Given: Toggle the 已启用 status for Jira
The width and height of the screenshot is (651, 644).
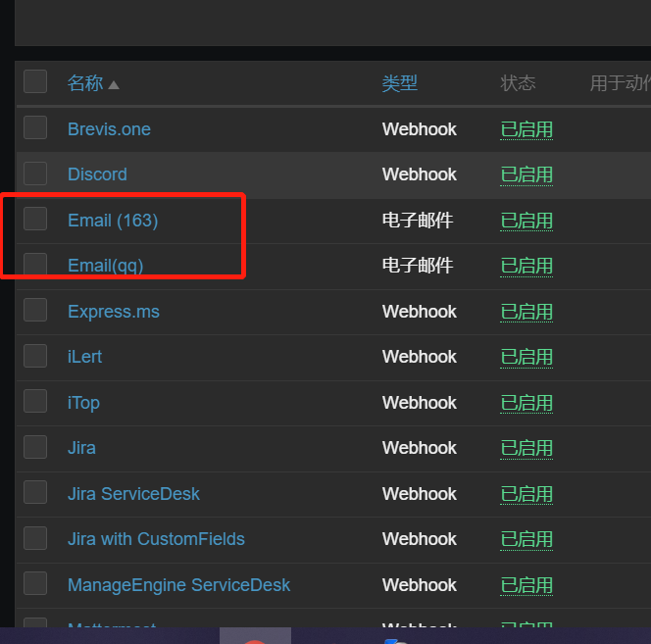Looking at the screenshot, I should coord(526,448).
